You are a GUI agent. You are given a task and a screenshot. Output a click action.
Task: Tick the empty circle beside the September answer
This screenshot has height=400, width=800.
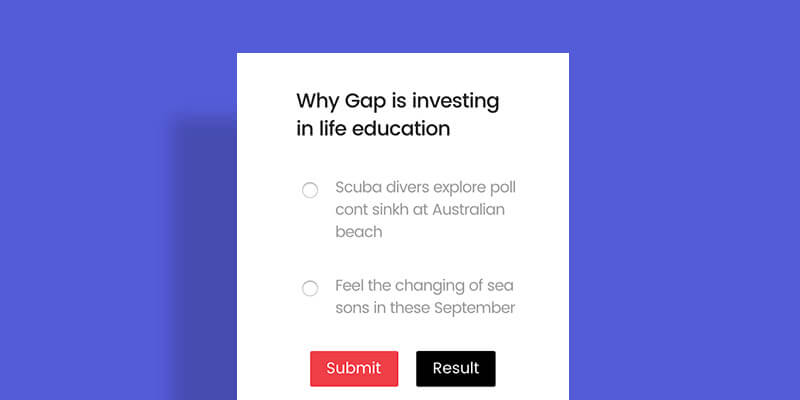(310, 288)
